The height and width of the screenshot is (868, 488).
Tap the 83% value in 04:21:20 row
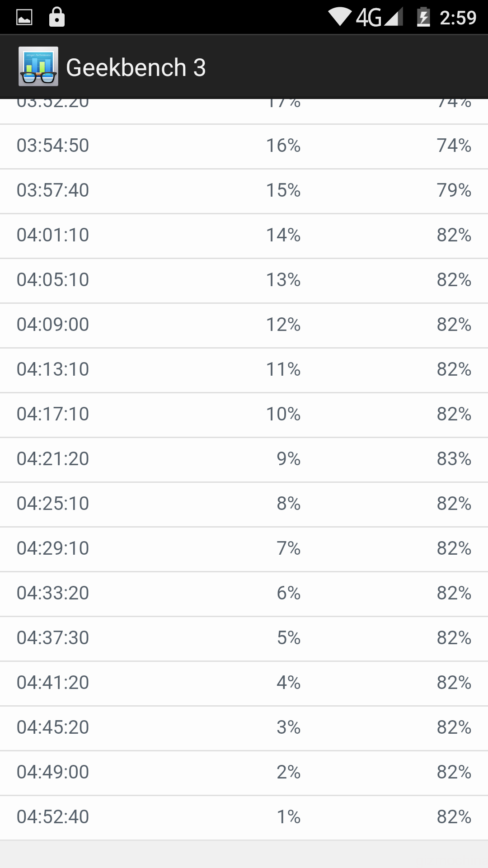coord(454,459)
